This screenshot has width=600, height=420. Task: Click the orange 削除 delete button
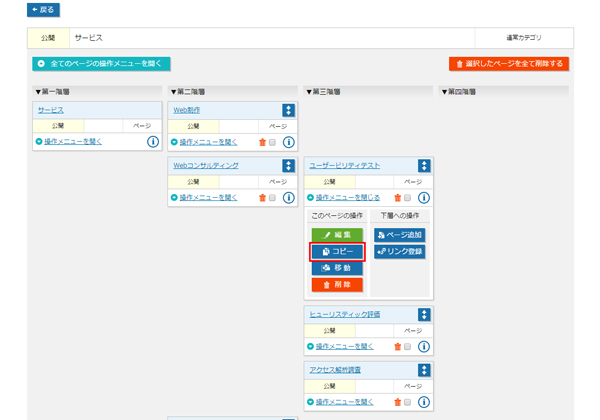click(337, 285)
